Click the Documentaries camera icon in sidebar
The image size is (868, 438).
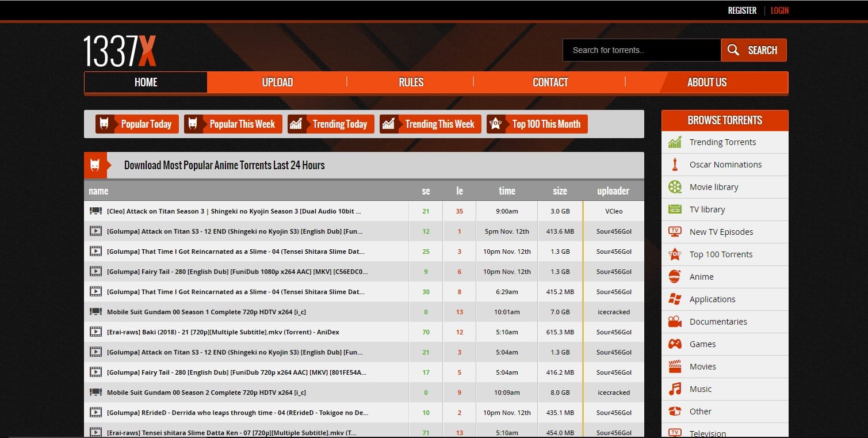click(x=675, y=322)
